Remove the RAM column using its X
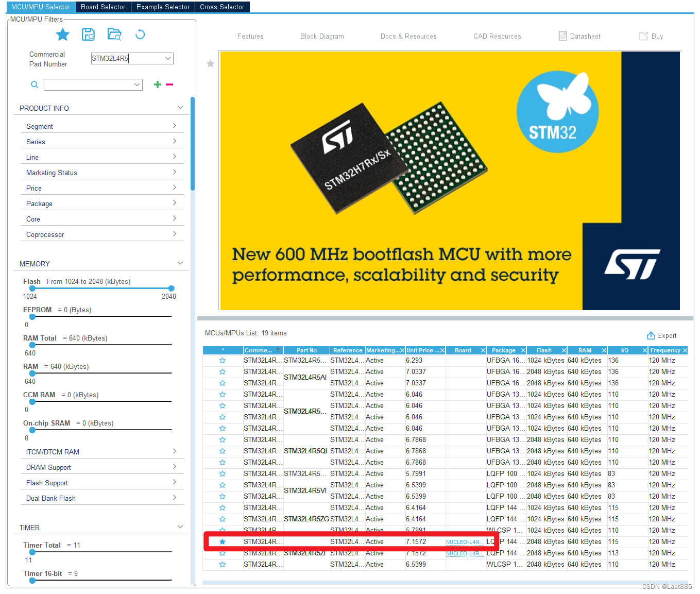700x594 pixels. pos(604,350)
